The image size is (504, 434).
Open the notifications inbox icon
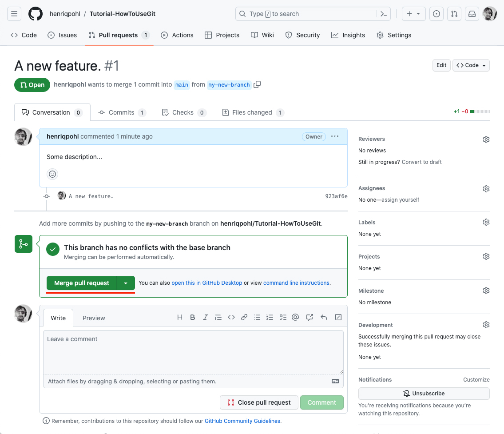coord(472,14)
